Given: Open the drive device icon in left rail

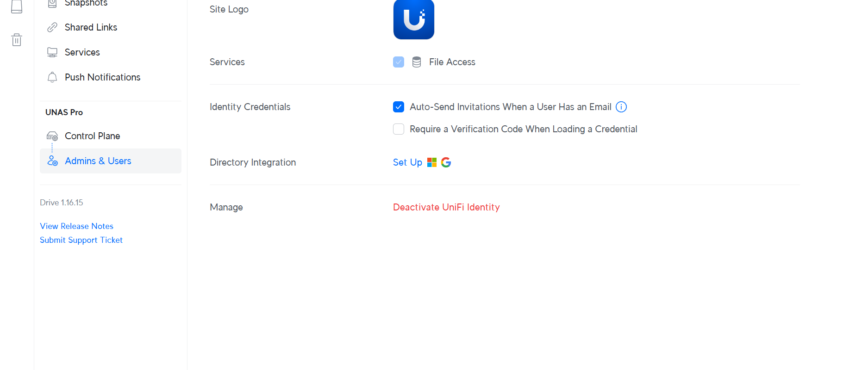Looking at the screenshot, I should pos(17,6).
